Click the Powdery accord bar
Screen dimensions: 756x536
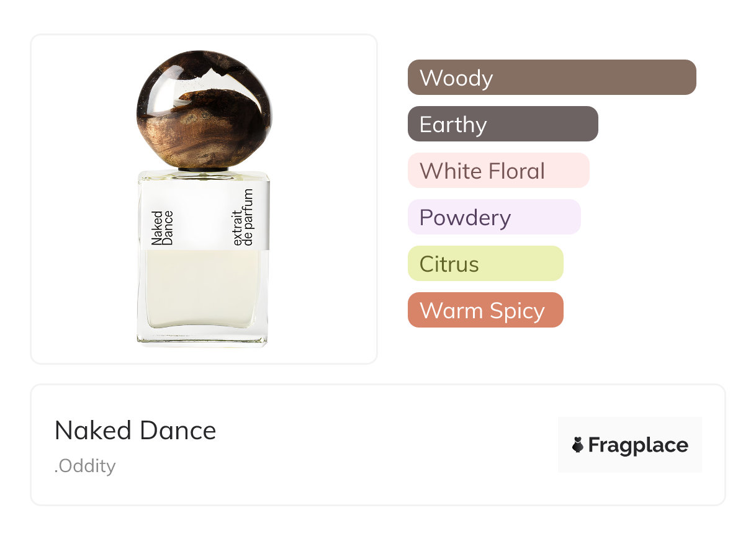pyautogui.click(x=493, y=217)
